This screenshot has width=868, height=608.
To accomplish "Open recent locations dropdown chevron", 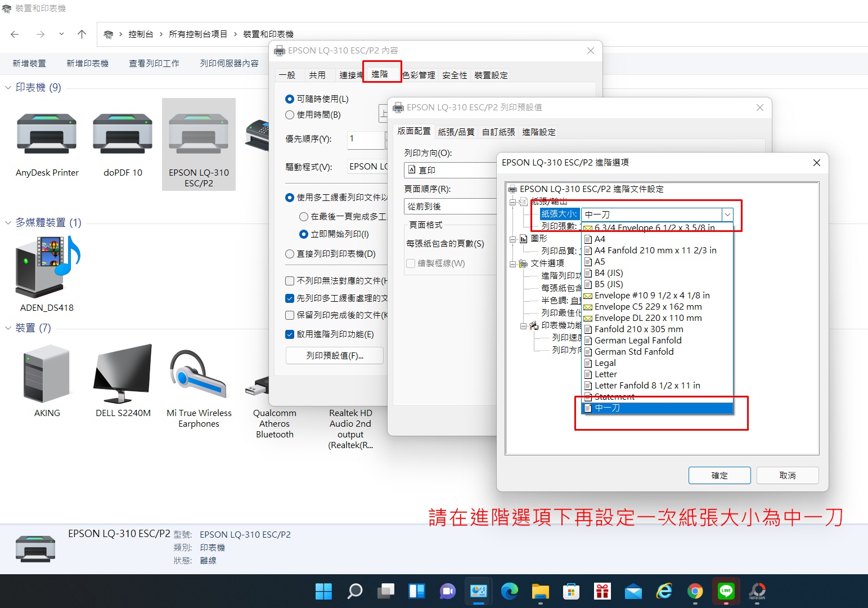I will 61,34.
